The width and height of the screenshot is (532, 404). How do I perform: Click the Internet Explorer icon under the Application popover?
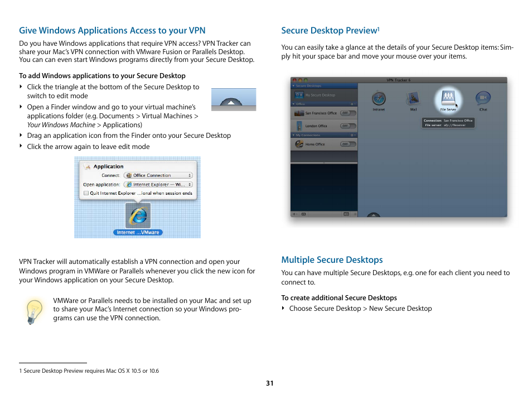138,215
